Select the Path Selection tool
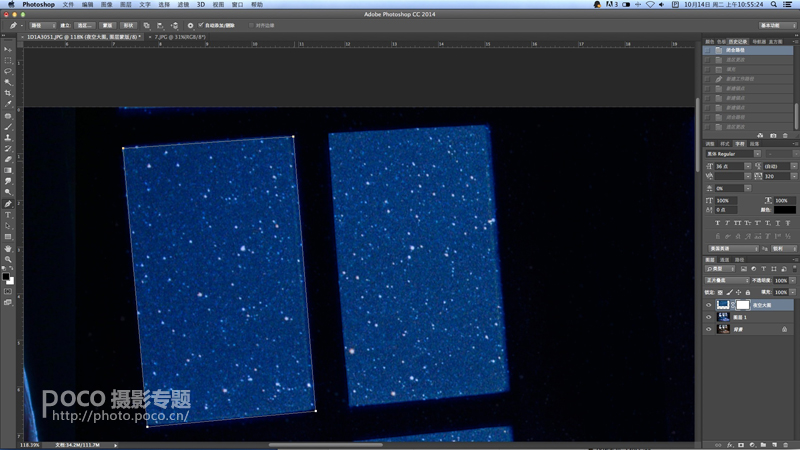800x450 pixels. 8,226
